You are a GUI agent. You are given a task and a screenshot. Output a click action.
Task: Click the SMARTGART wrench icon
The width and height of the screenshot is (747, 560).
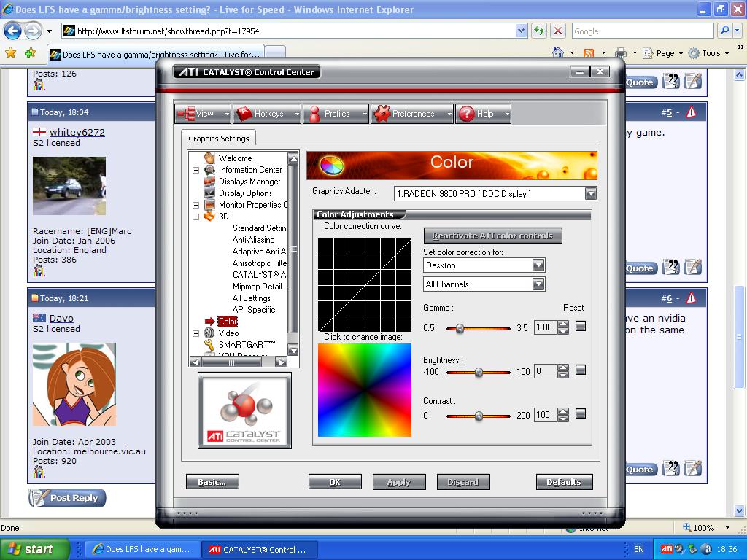[x=209, y=344]
